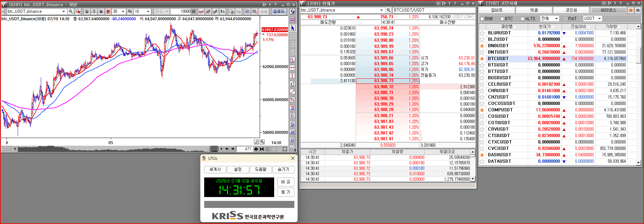Click 동기 sync button in UTCk
644x224 pixels.
(x=286, y=192)
